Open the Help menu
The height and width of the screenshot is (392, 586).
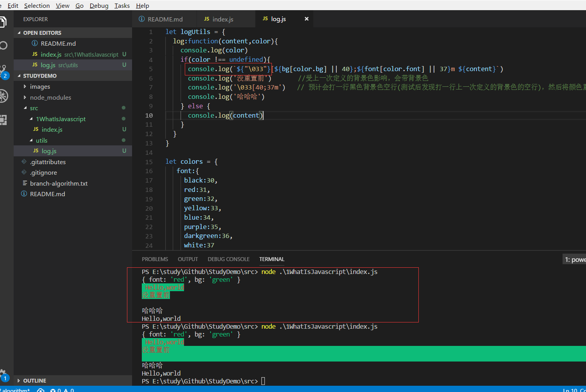coord(143,5)
